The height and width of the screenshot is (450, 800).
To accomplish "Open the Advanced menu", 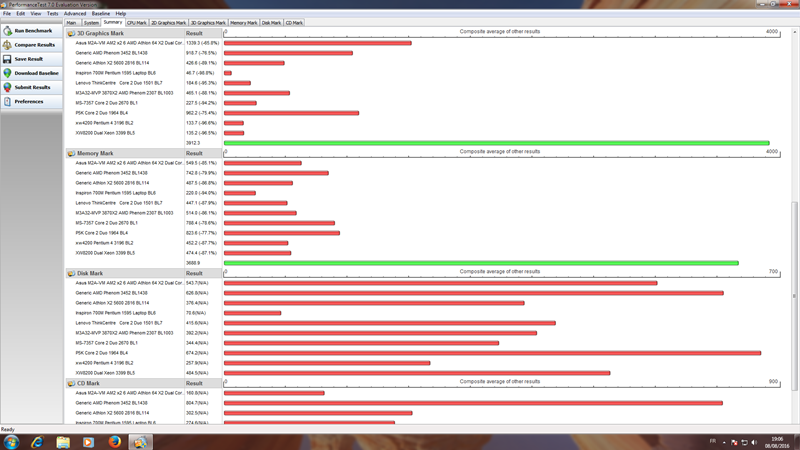I will coord(75,14).
